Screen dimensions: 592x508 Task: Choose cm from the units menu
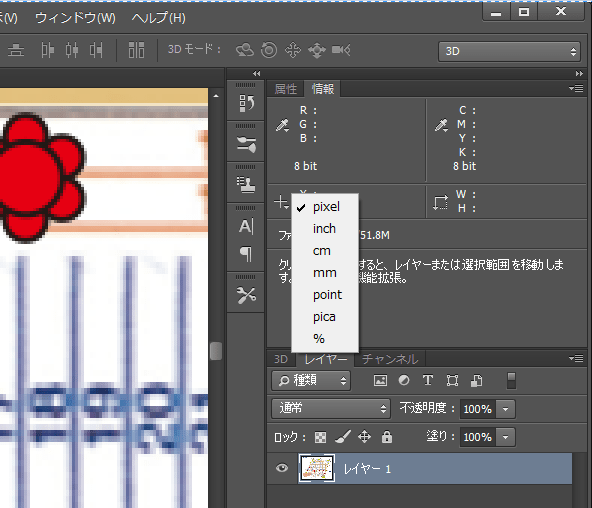[325, 251]
